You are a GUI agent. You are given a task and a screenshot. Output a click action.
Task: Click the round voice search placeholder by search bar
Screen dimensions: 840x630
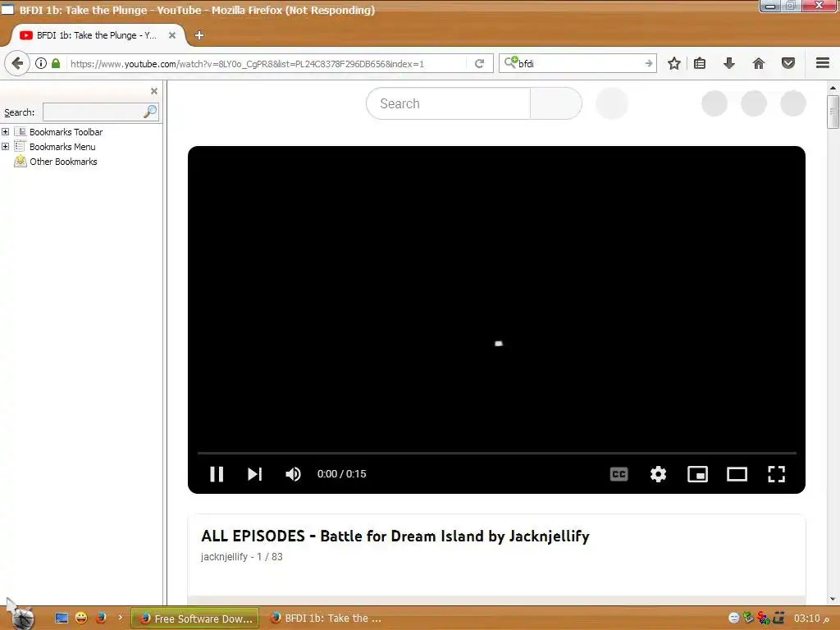point(611,103)
